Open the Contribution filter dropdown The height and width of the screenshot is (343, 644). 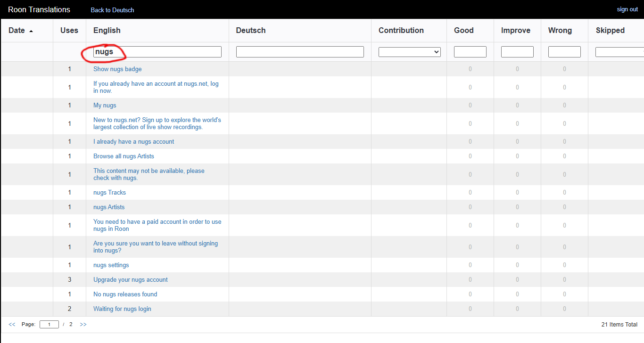pyautogui.click(x=409, y=52)
